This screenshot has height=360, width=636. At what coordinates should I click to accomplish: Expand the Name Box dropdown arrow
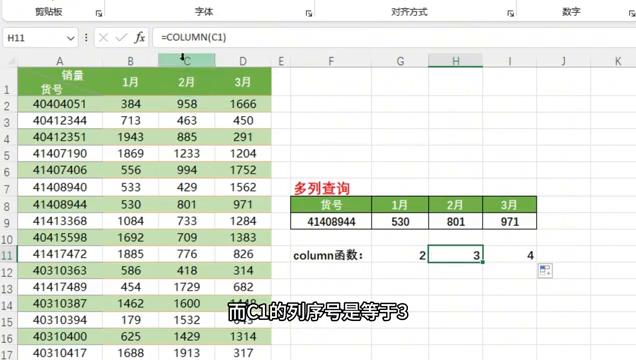(71, 38)
